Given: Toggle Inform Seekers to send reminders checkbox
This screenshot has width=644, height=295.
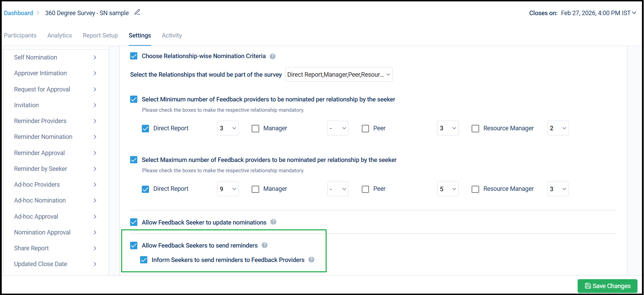Looking at the screenshot, I should (144, 260).
